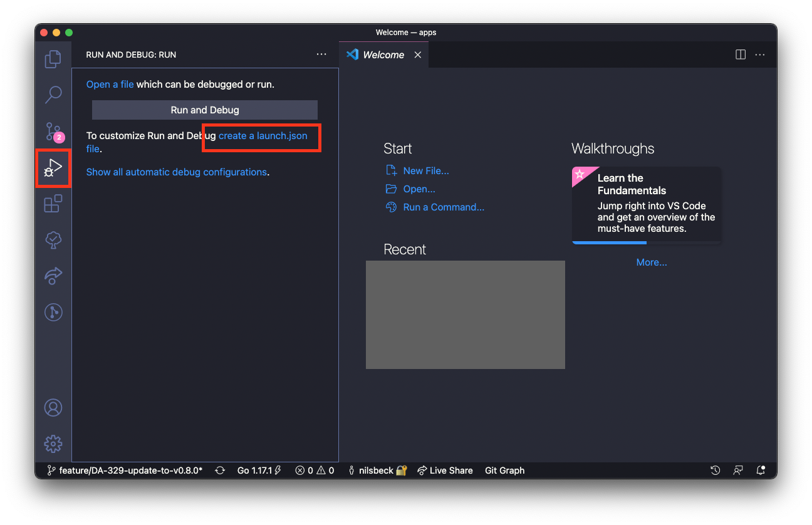
Task: Open the Manage gear icon
Action: click(53, 444)
